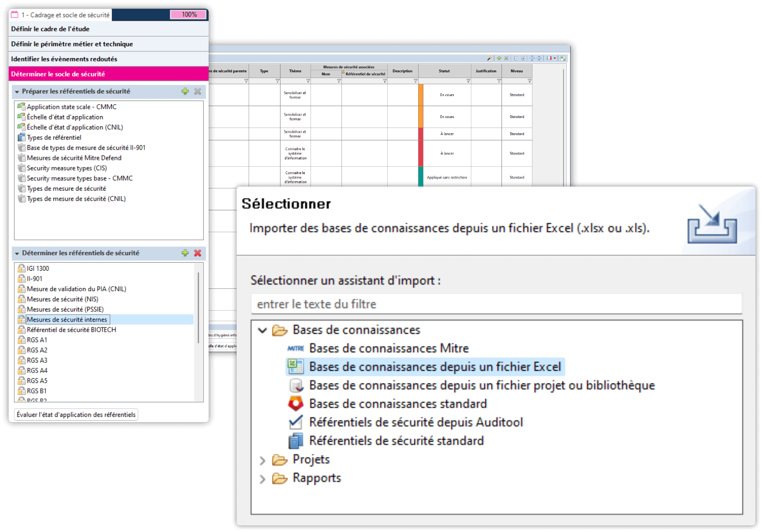Collapse the 'Bases de connaissances' folder

click(262, 330)
